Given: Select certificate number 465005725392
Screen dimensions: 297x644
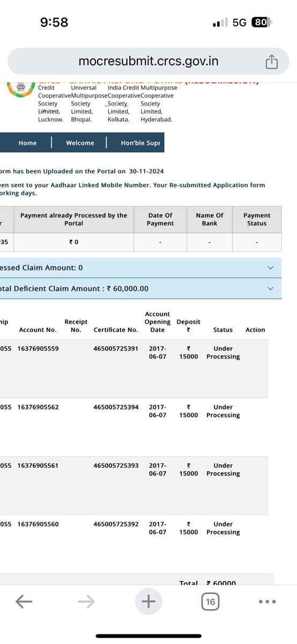Looking at the screenshot, I should click(116, 524).
